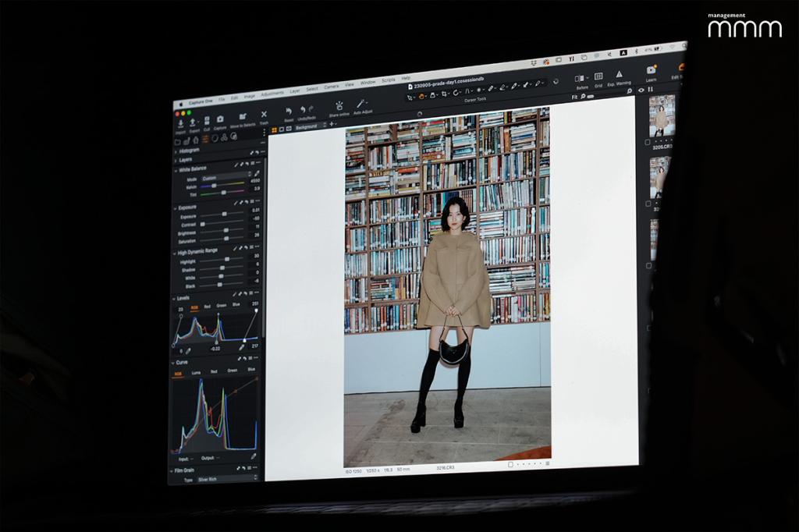Click the Share online icon
The width and height of the screenshot is (799, 532).
(339, 106)
